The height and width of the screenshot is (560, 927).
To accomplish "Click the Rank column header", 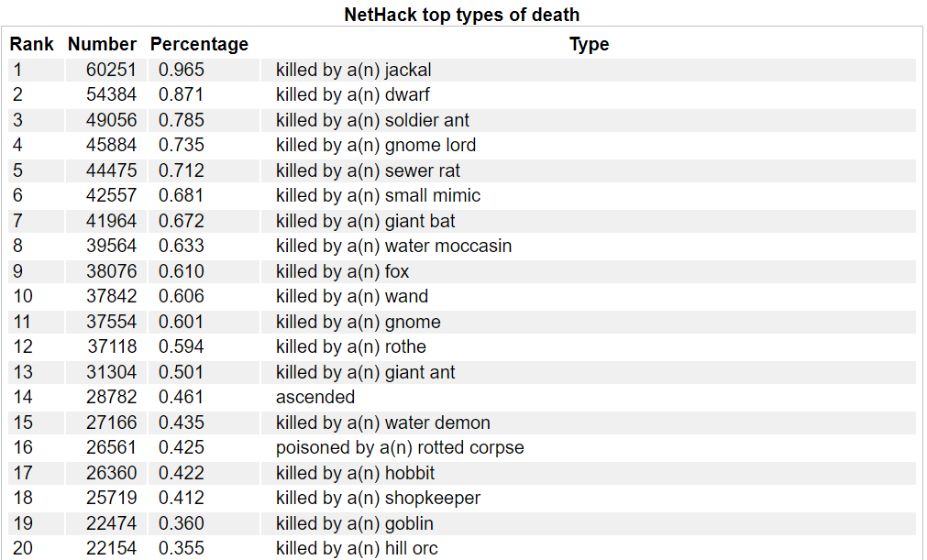I will tap(31, 44).
